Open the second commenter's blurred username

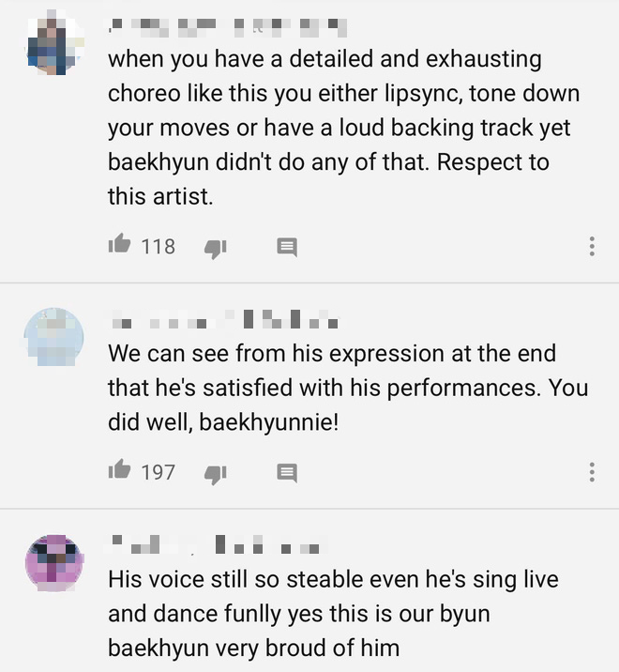tap(225, 319)
